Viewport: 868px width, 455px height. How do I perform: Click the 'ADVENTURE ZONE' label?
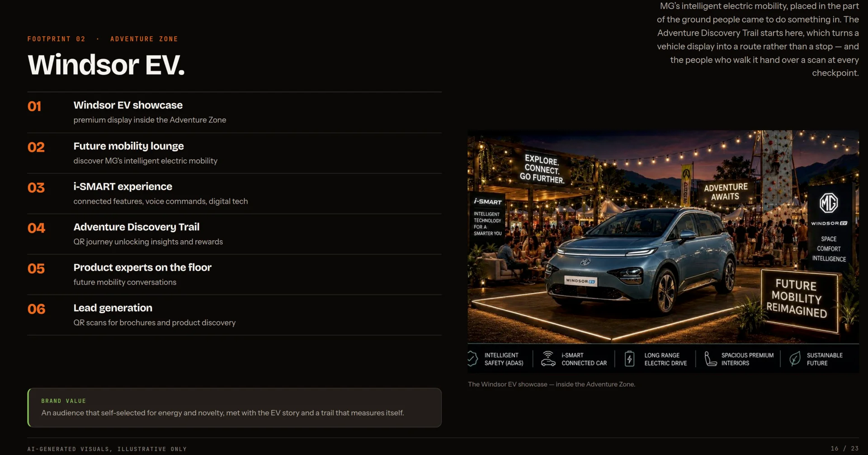144,39
